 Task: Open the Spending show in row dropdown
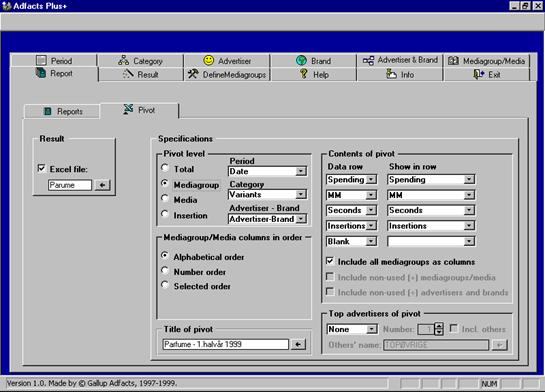[469, 179]
